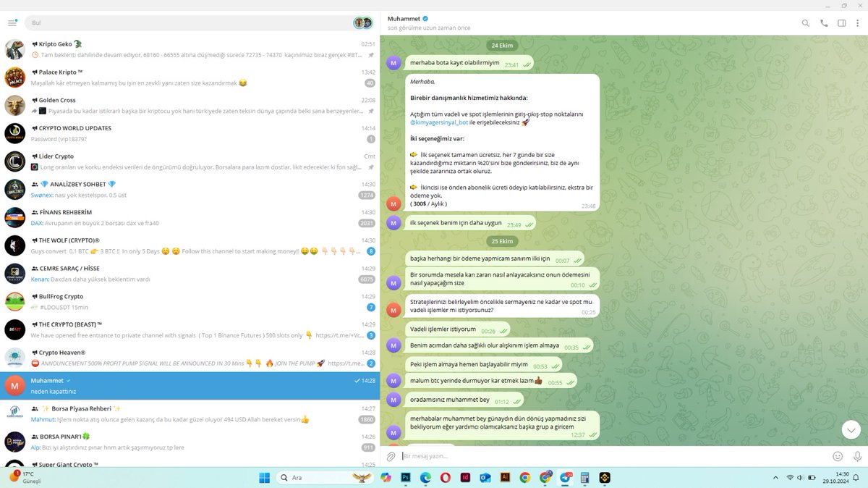
Task: Start a voice call with Muhammet
Action: click(x=824, y=23)
